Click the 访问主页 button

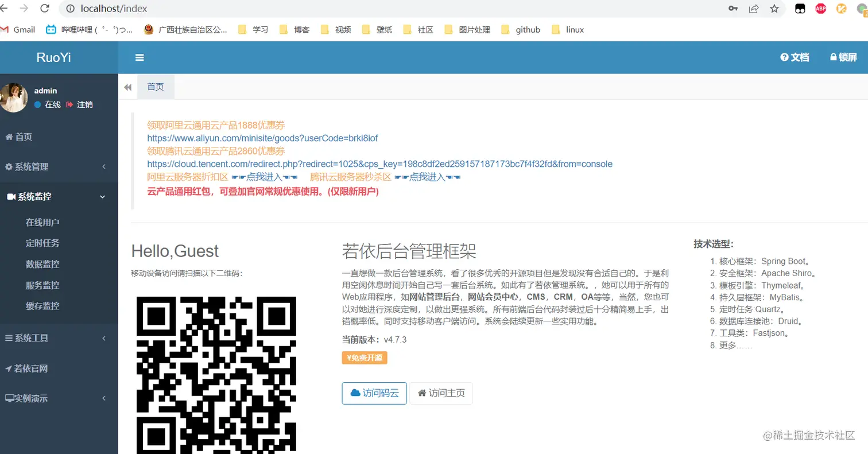point(441,393)
